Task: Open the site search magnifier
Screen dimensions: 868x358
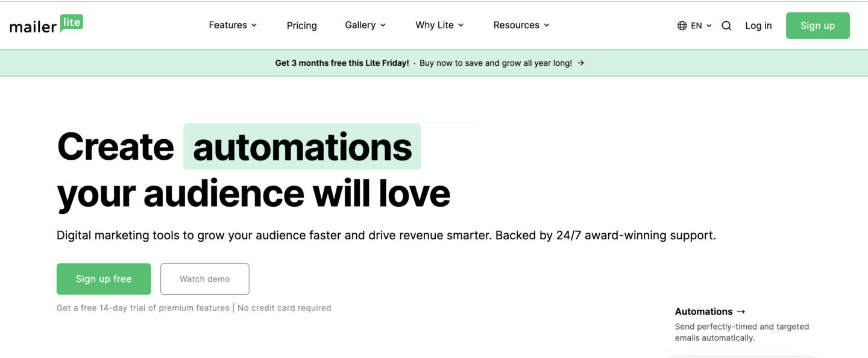Action: coord(726,25)
